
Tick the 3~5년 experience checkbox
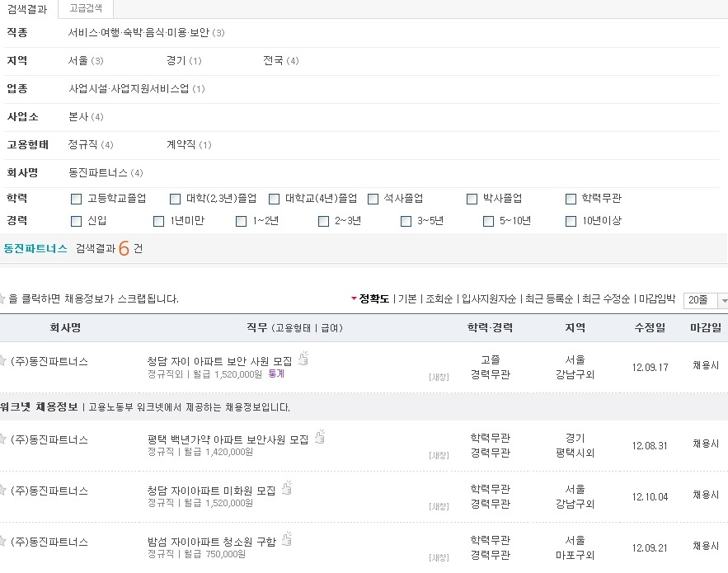406,221
